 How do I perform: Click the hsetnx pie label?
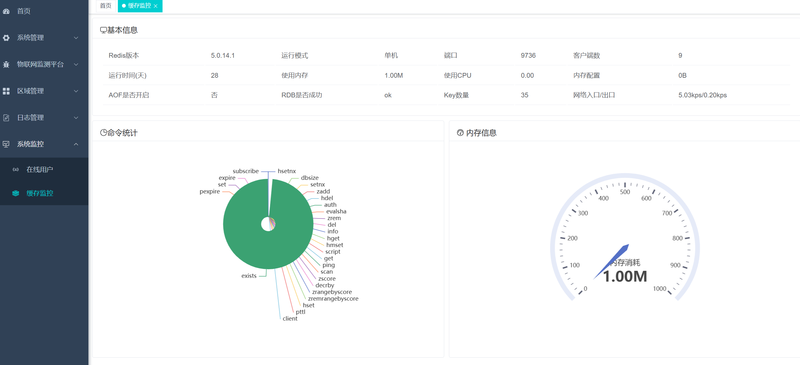[x=287, y=171]
